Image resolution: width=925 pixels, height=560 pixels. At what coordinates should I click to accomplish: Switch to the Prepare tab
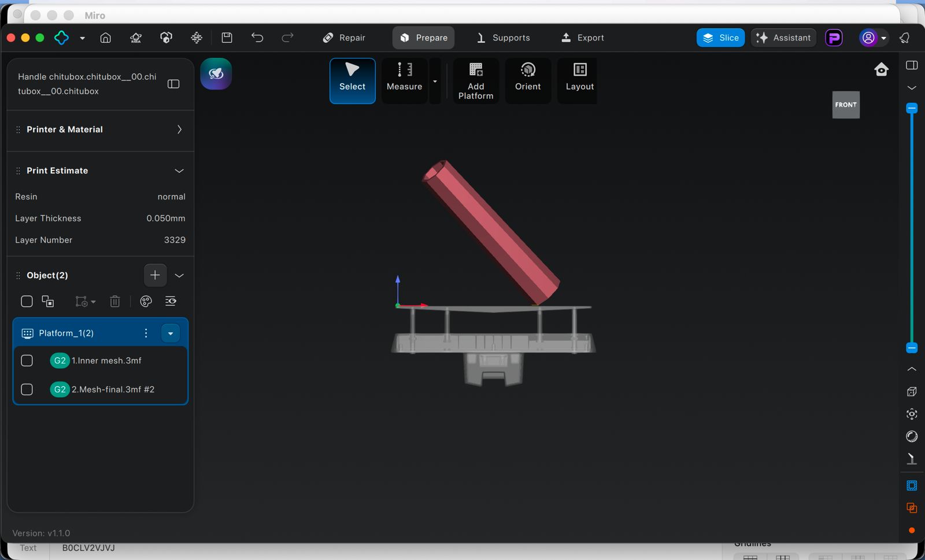424,38
